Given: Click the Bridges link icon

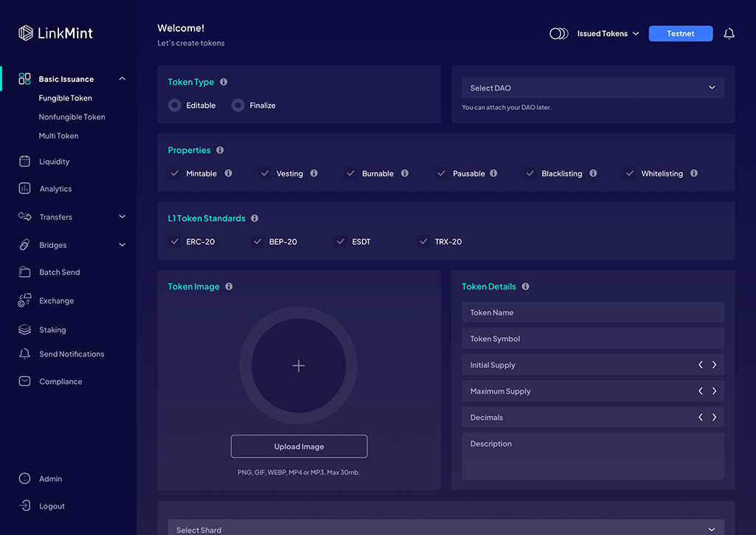Looking at the screenshot, I should tap(24, 245).
